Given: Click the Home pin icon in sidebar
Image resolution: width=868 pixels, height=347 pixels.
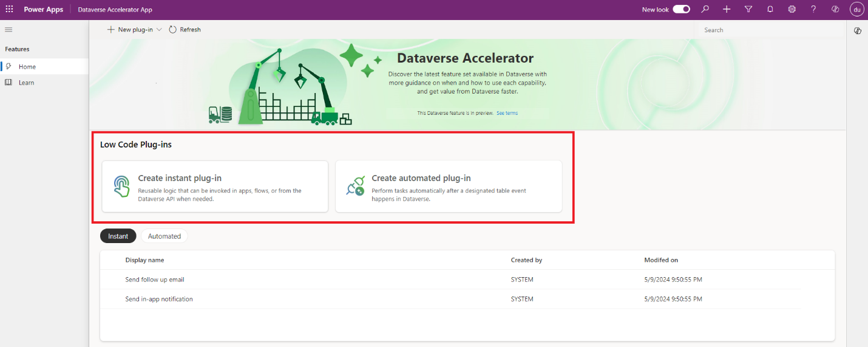Looking at the screenshot, I should (8, 67).
